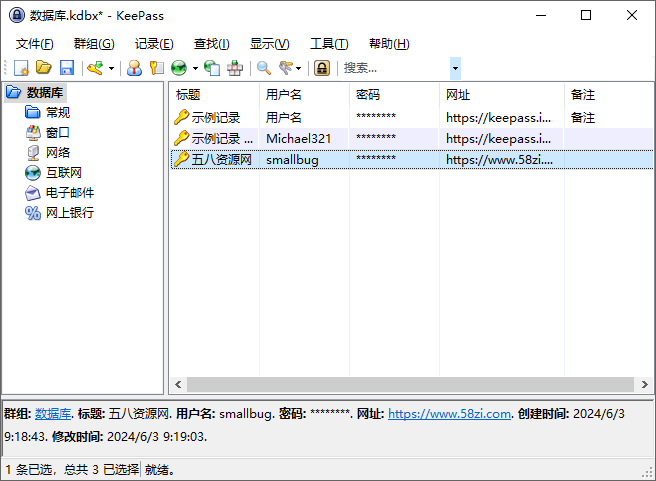The height and width of the screenshot is (481, 656).
Task: Click the Add entry key icon
Action: [95, 68]
